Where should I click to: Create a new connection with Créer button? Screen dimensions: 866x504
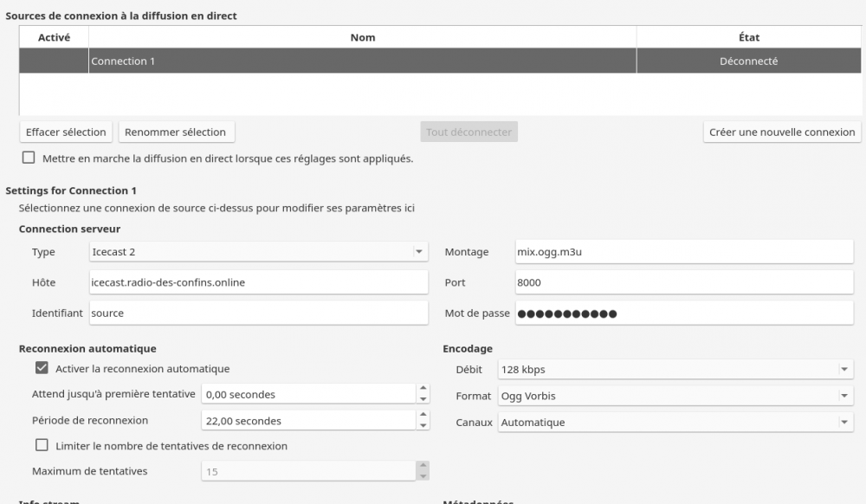click(x=781, y=132)
